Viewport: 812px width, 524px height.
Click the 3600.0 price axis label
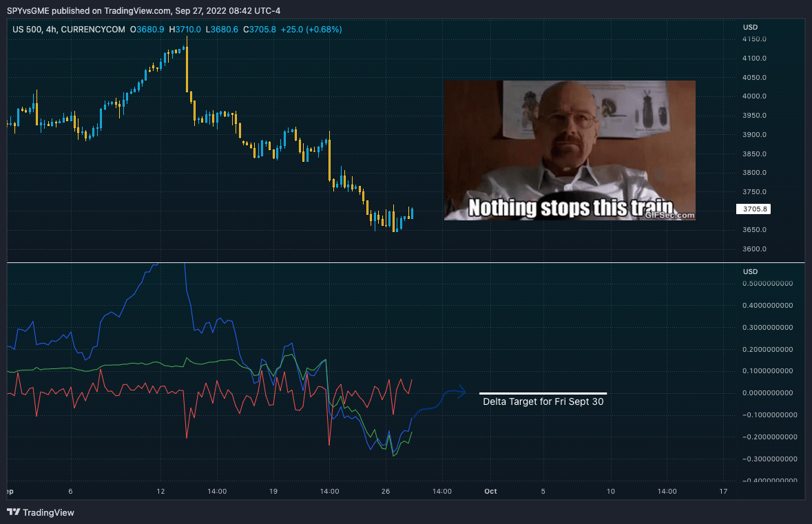tap(755, 249)
